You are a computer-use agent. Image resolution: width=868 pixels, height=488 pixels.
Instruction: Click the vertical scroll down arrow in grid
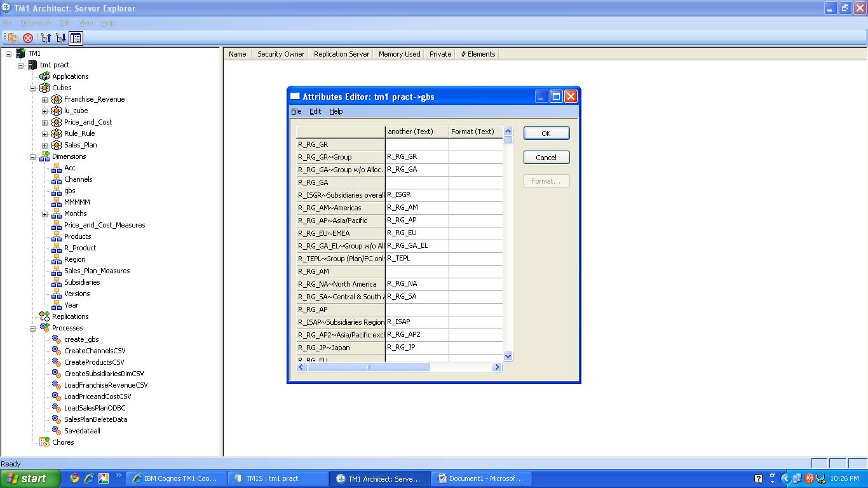508,356
